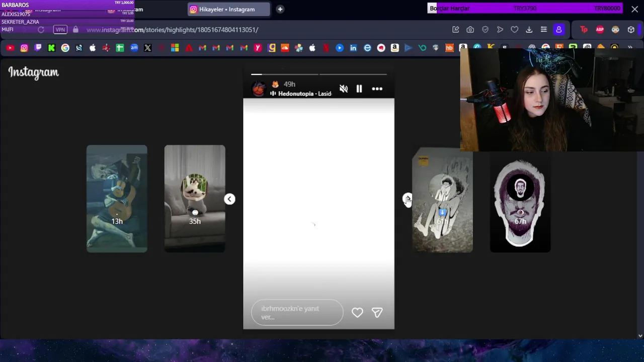Open the browser downloads icon
The image size is (644, 362).
529,30
